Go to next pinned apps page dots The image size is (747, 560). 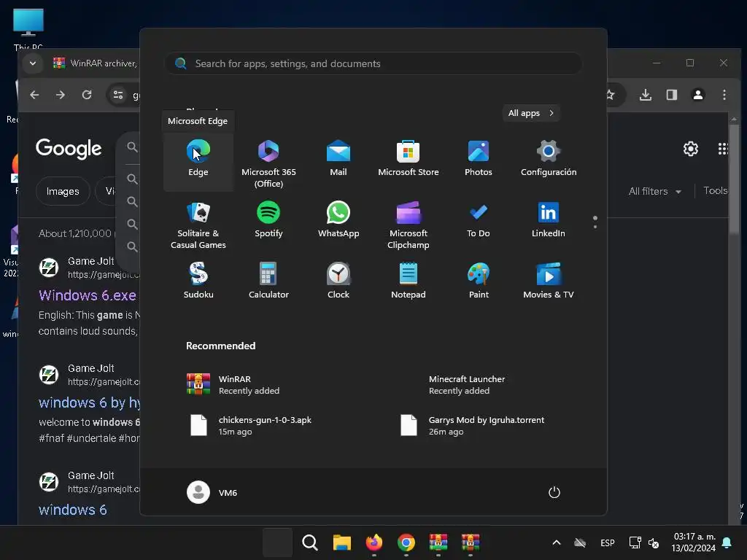595,222
